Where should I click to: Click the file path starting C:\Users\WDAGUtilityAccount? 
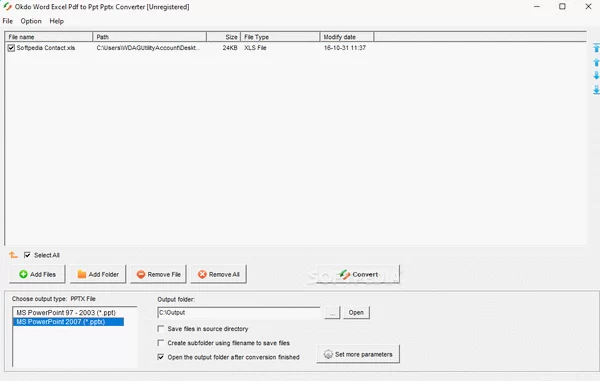[x=148, y=48]
